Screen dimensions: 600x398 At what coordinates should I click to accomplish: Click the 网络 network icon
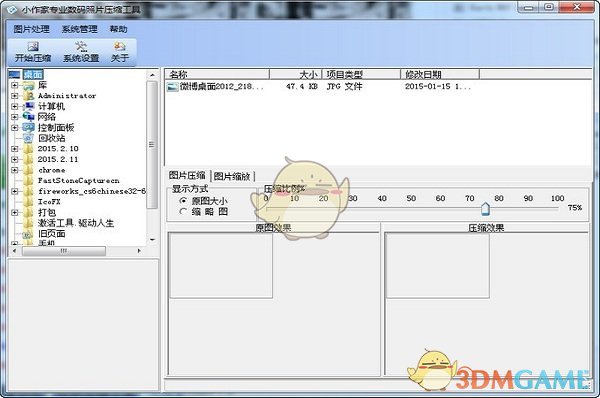click(x=28, y=117)
